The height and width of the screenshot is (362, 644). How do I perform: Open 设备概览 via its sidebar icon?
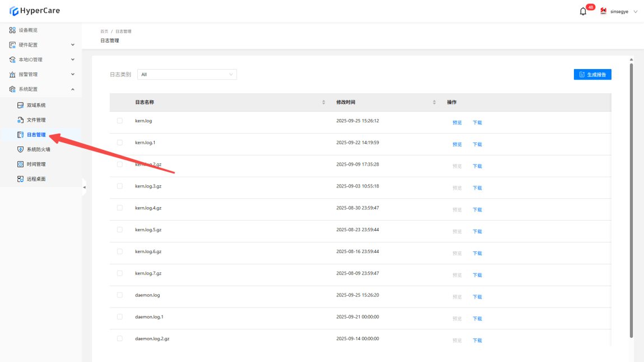click(12, 30)
